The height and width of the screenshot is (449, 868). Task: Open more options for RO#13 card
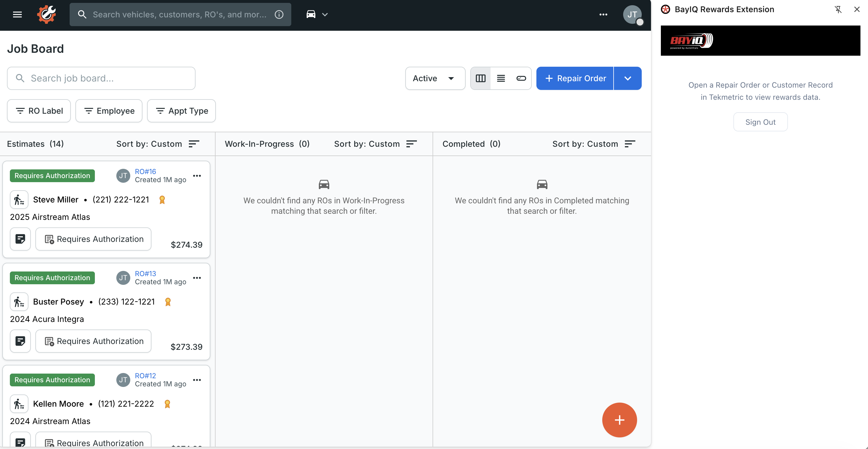pos(197,278)
